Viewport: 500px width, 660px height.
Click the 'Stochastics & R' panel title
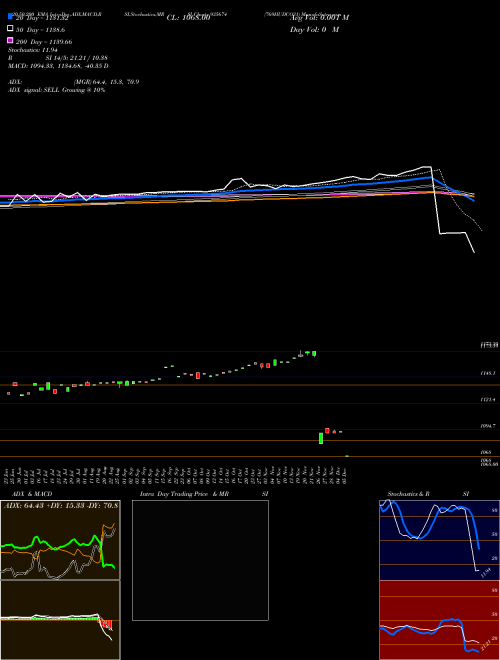click(x=408, y=494)
